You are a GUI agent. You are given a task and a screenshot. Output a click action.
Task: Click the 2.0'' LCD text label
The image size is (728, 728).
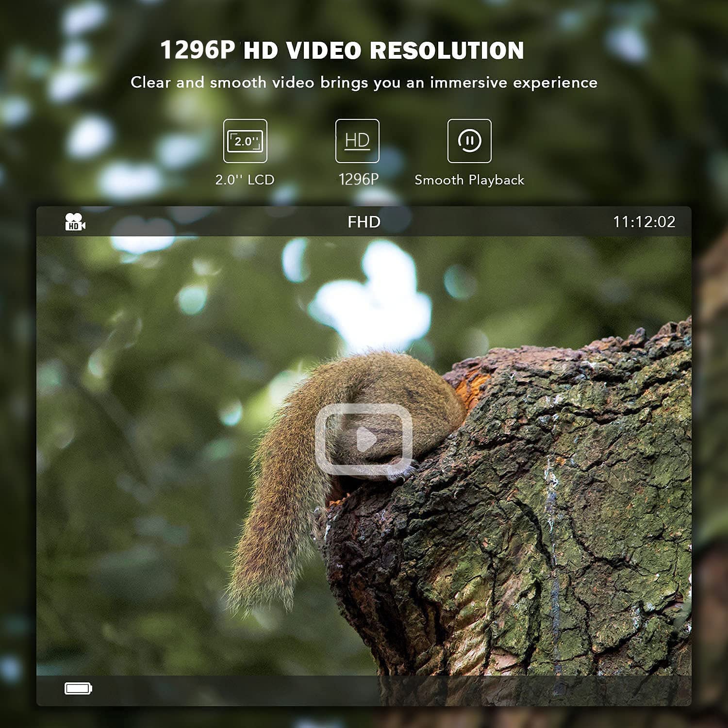(x=245, y=180)
